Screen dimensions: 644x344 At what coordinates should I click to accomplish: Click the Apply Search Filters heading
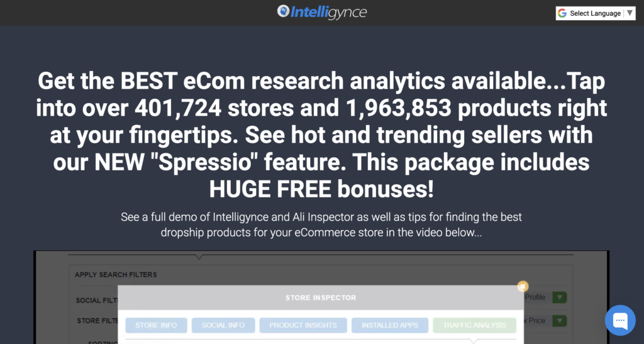point(116,275)
